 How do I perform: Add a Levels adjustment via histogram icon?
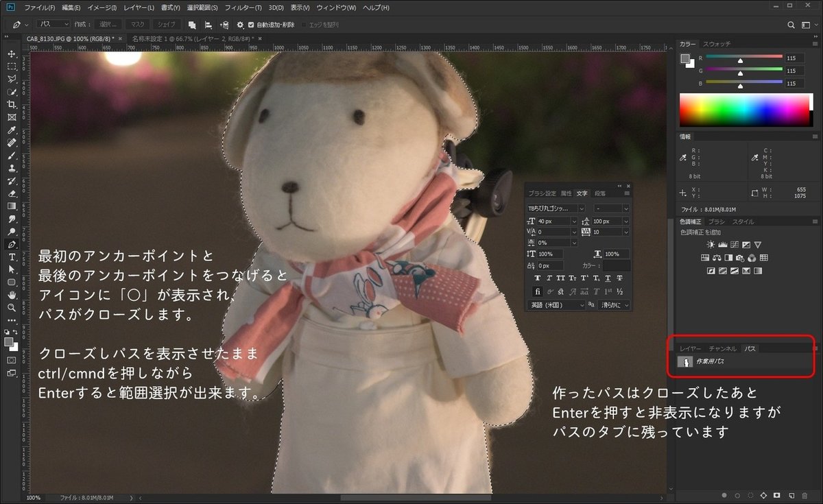click(722, 245)
